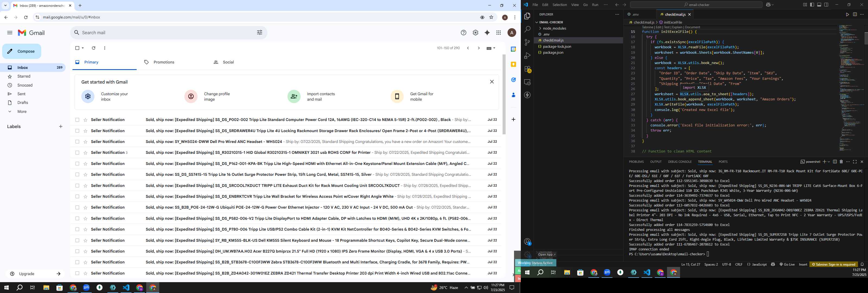Open Google Contacts side panel icon
The height and width of the screenshot is (293, 868).
513,95
